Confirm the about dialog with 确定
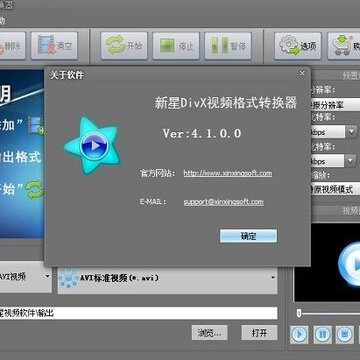This screenshot has width=360, height=360. 248,236
